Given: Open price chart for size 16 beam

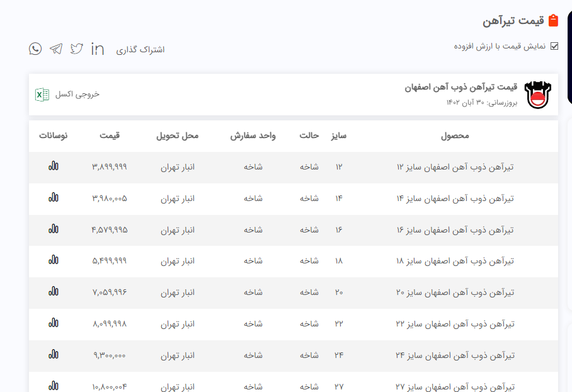Looking at the screenshot, I should click(x=54, y=229).
